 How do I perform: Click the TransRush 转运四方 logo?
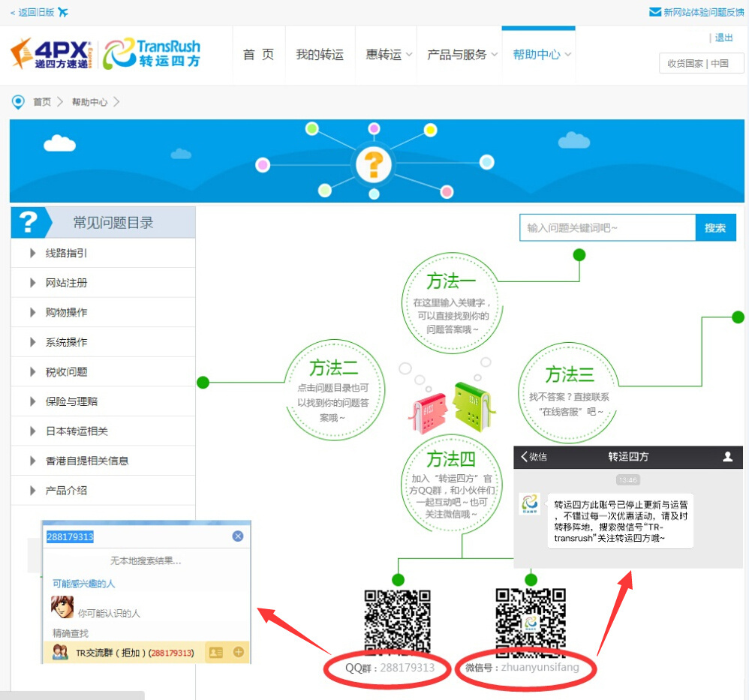click(152, 53)
